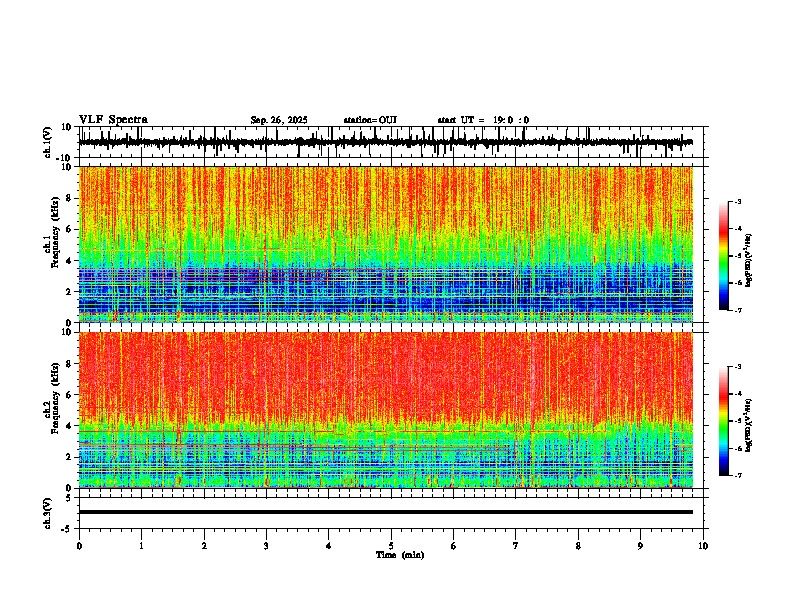Click the "-5" tick on ch.3(V) axis
This screenshot has height=612, width=792.
(67, 529)
